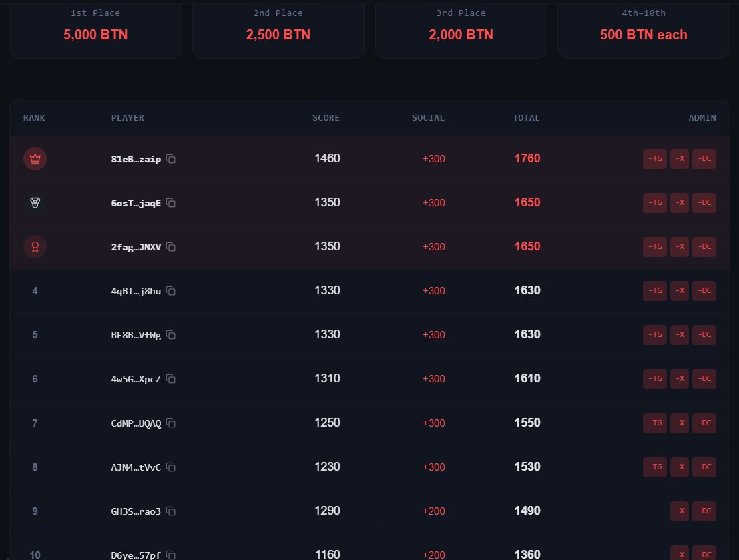Click the SCORE column header
Screen dimensions: 739x560
point(326,118)
